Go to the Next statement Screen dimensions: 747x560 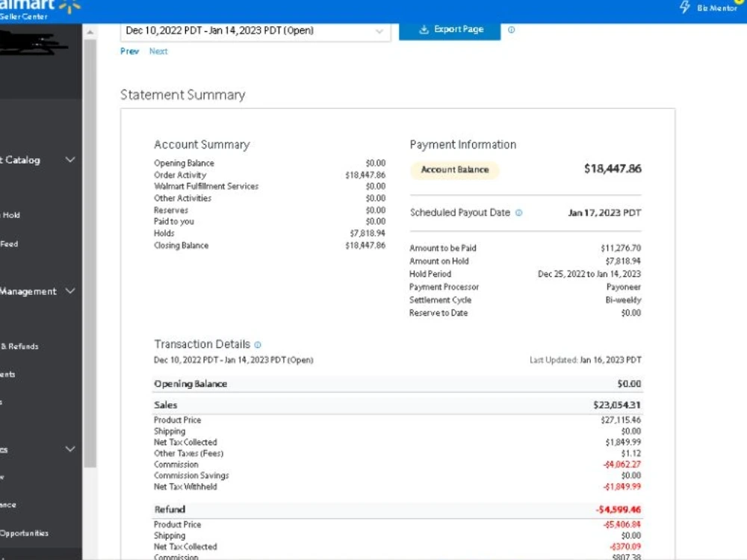pos(158,51)
